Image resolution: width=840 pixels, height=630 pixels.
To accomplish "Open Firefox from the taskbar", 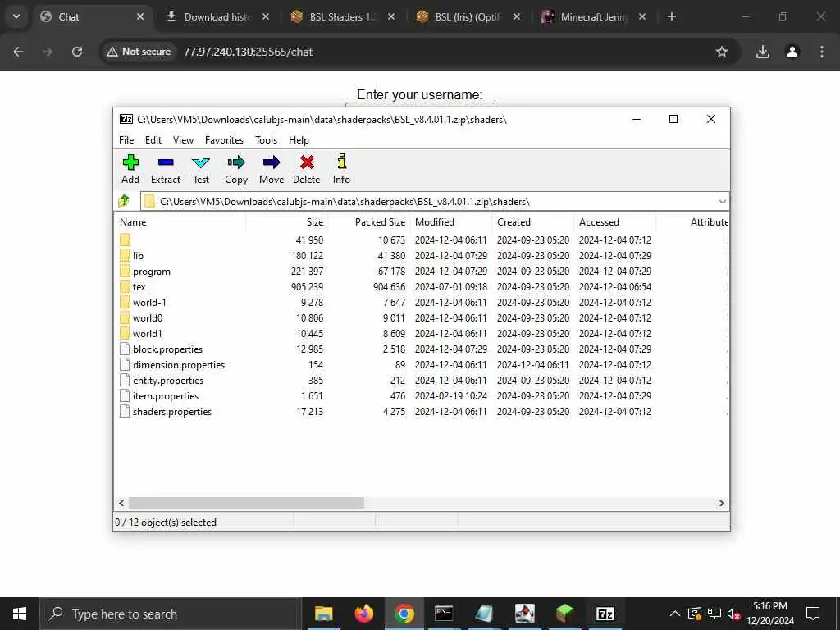I will pyautogui.click(x=363, y=614).
